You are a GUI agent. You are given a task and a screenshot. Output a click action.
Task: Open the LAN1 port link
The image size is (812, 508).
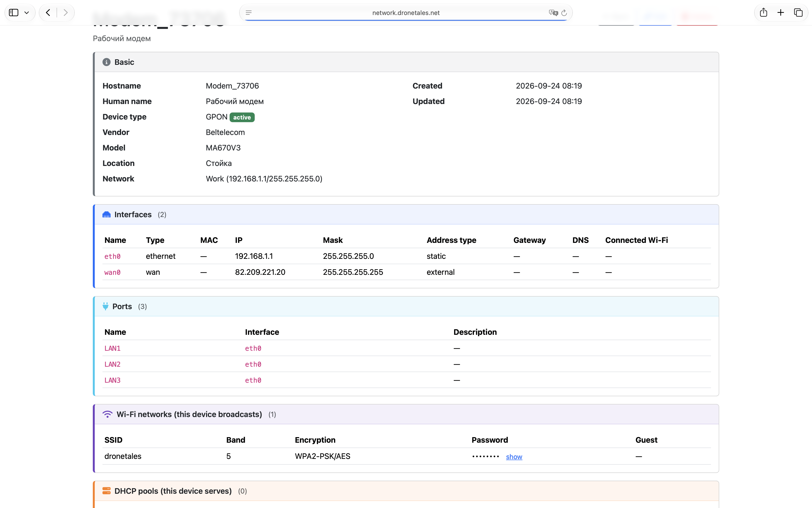coord(112,348)
